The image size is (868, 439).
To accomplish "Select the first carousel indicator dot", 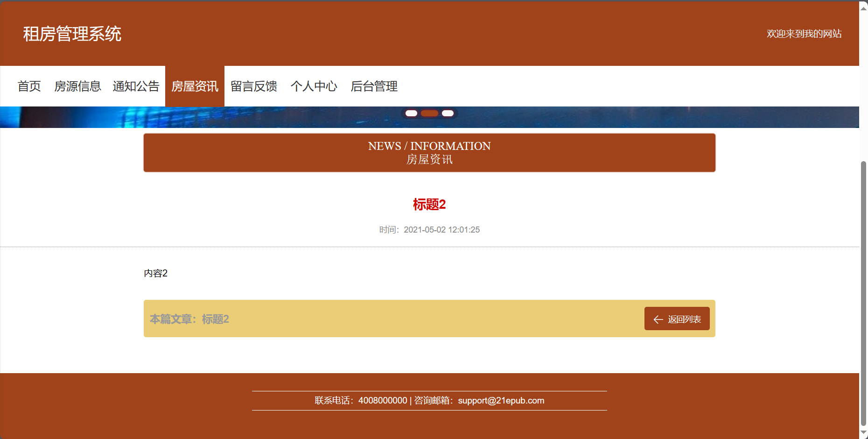I will [x=411, y=113].
